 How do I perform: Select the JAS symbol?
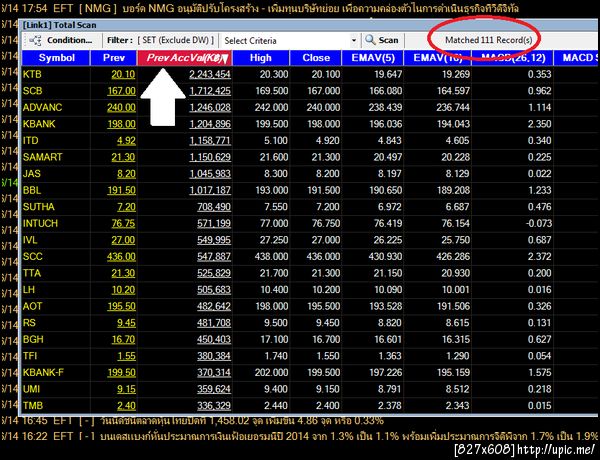coord(32,174)
